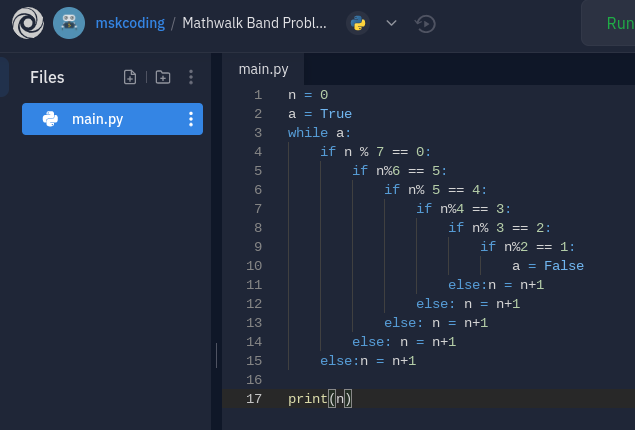Click the 'a = False' code line

tap(548, 266)
